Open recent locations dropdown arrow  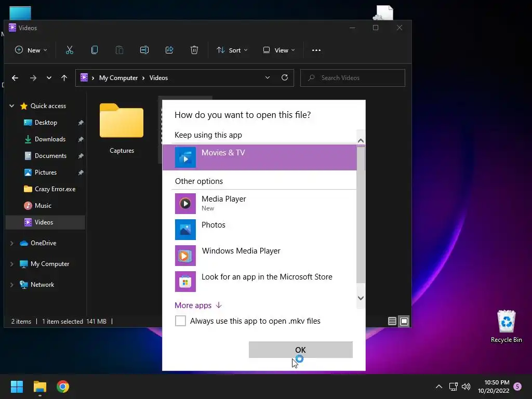tap(49, 78)
